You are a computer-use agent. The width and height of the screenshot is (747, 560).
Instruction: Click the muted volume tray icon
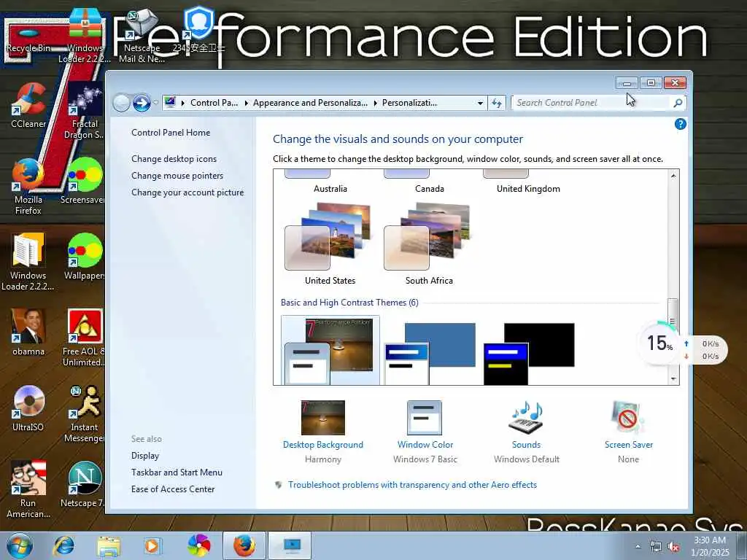click(x=673, y=547)
